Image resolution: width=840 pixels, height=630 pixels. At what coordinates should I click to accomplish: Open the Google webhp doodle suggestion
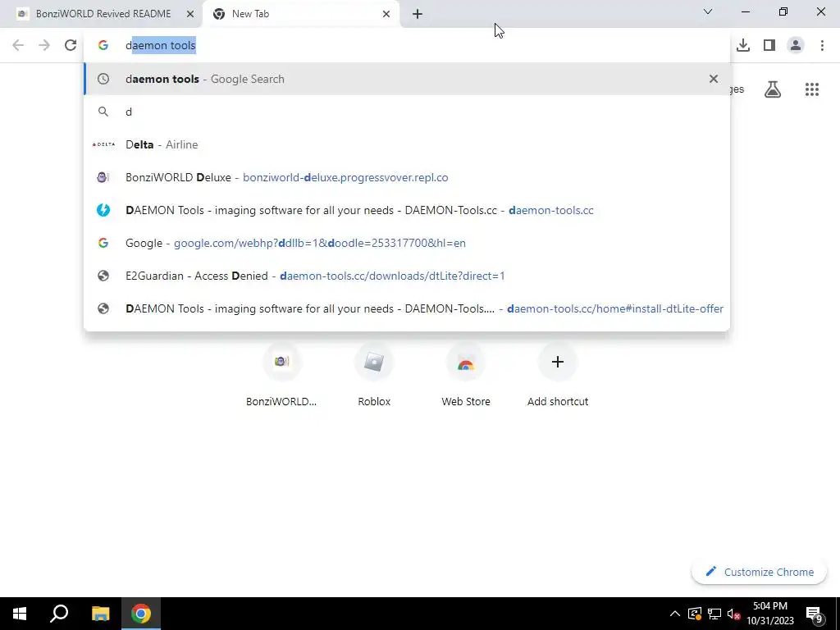coord(407,243)
